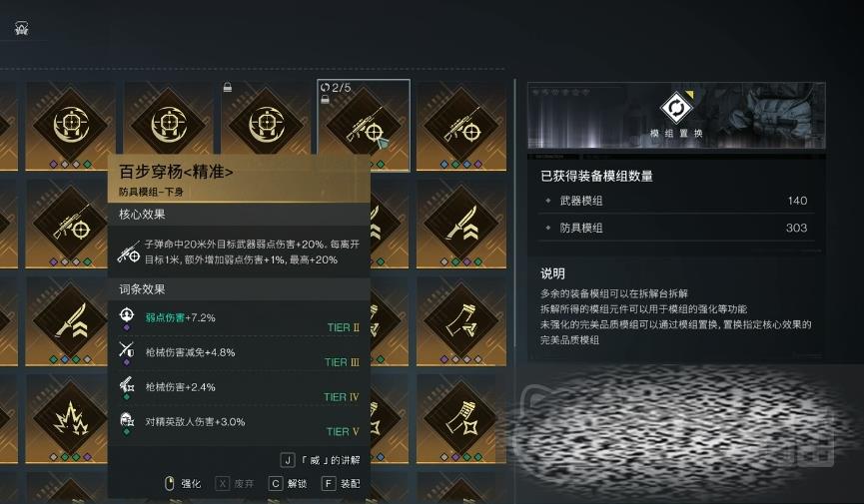Click the 解锁 unlock button
The image size is (864, 504).
pos(288,484)
